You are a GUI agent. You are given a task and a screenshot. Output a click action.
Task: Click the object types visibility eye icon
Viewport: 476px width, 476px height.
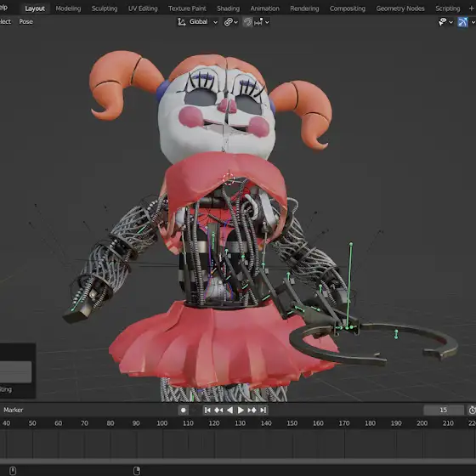point(442,22)
